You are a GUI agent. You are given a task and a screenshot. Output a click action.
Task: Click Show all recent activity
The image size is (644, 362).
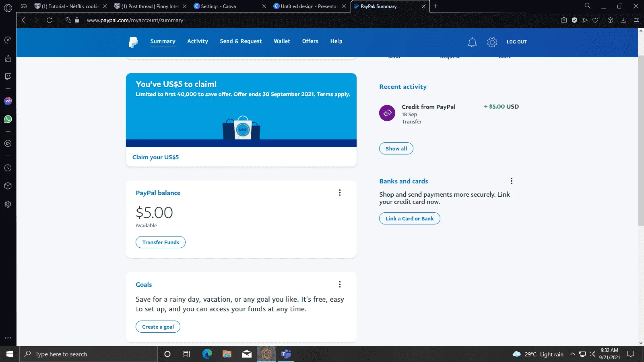[396, 148]
